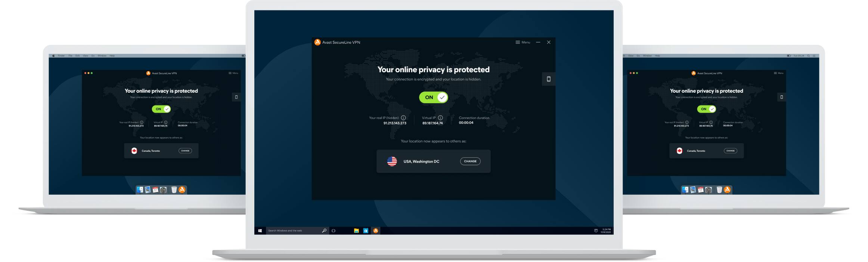The height and width of the screenshot is (262, 868).
Task: Toggle the ON switch on the Mac showing Tue 05:24
Action: [706, 109]
